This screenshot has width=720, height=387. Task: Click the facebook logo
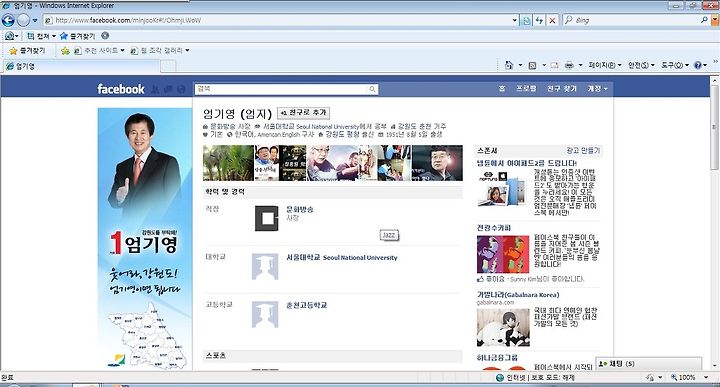pyautogui.click(x=121, y=89)
